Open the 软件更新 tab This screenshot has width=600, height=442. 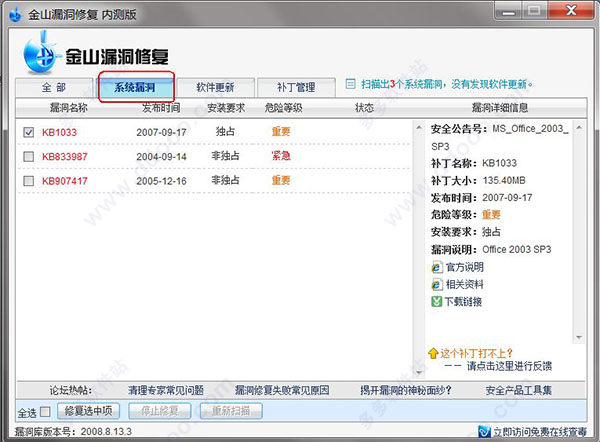pos(215,87)
